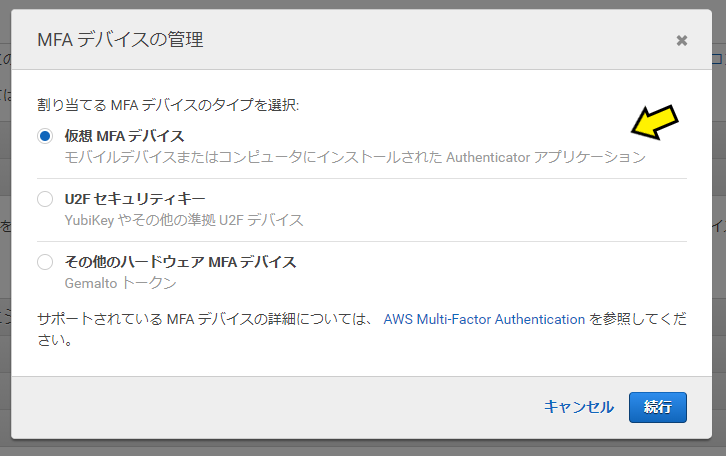
Task: Click the MFA デバイスの管理 dialog title
Action: pos(120,40)
